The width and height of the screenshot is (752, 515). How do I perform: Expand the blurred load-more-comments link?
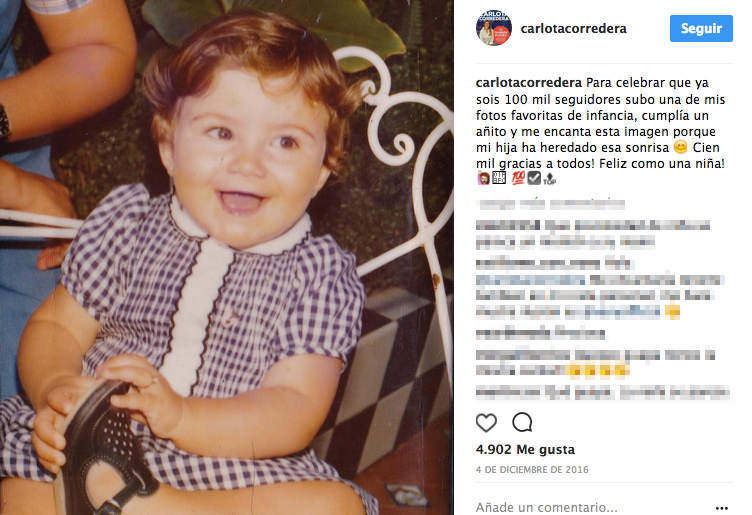551,204
